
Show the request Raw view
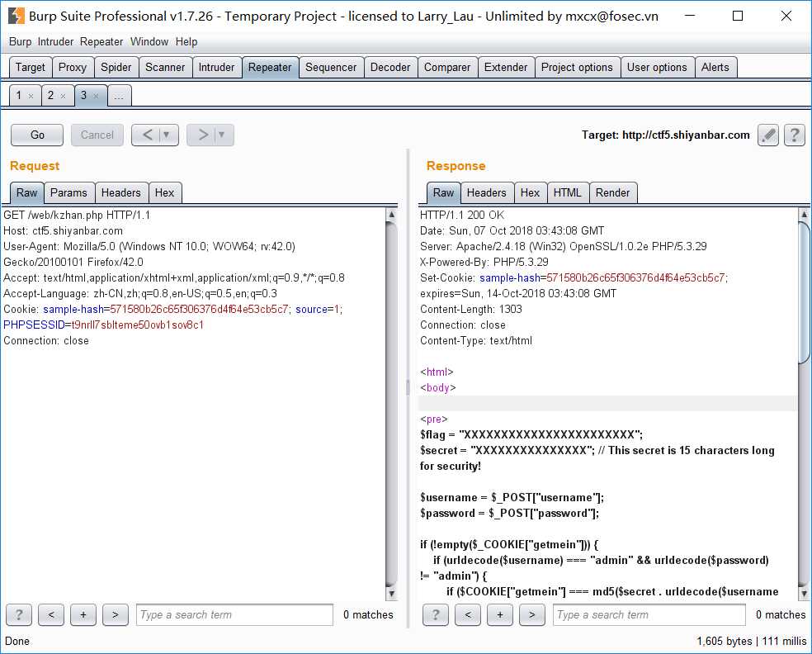27,192
